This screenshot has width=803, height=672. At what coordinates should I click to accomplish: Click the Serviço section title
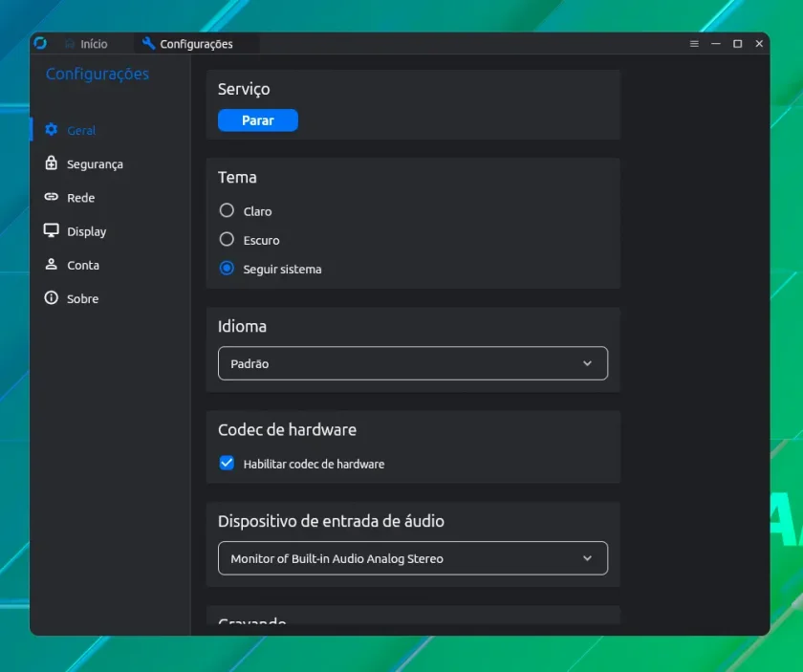pyautogui.click(x=244, y=89)
